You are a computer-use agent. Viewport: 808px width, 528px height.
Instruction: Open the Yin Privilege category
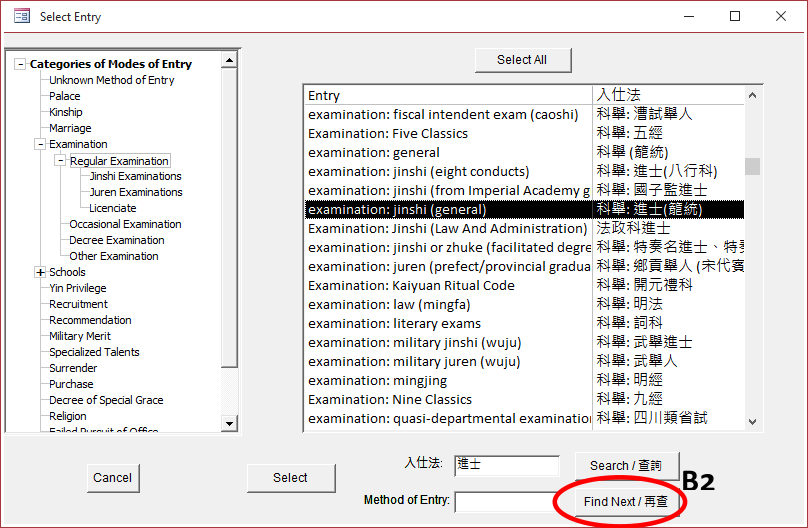pyautogui.click(x=77, y=288)
